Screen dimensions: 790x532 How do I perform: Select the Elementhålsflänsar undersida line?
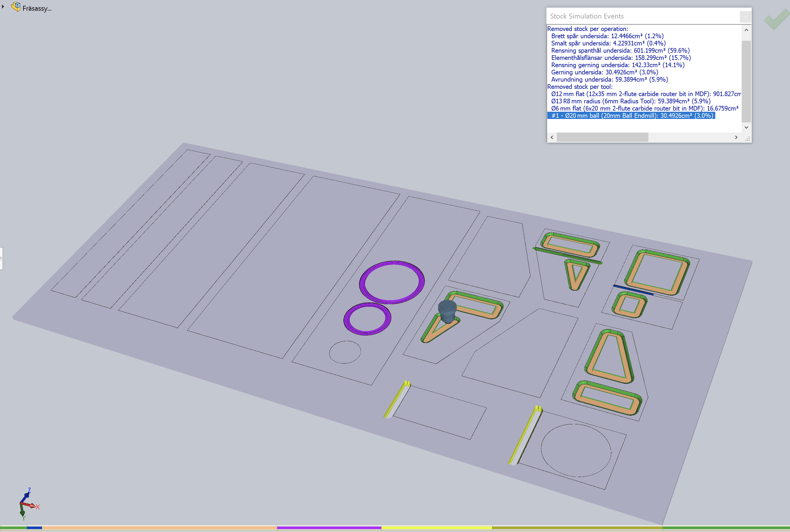pyautogui.click(x=621, y=58)
